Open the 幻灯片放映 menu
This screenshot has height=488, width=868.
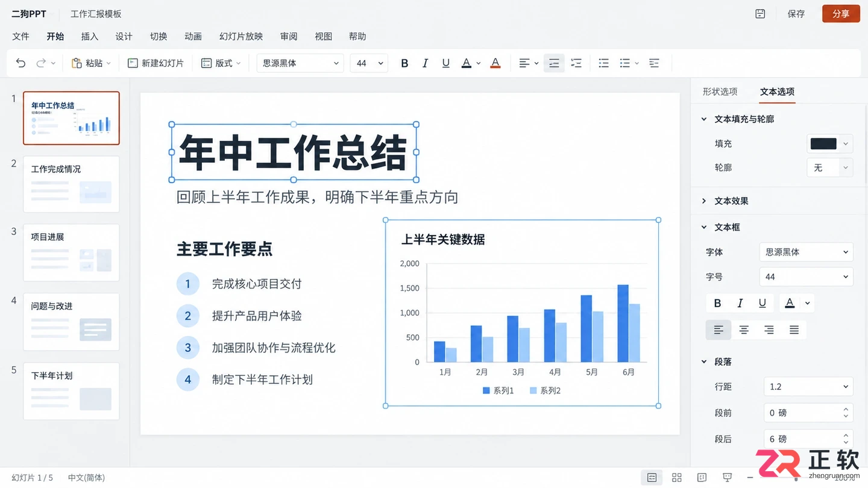click(x=241, y=36)
